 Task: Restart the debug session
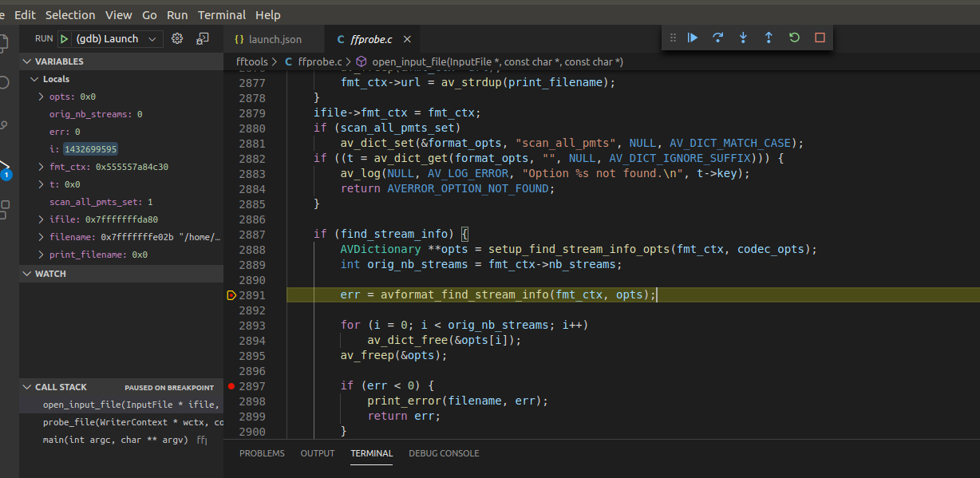pos(794,38)
